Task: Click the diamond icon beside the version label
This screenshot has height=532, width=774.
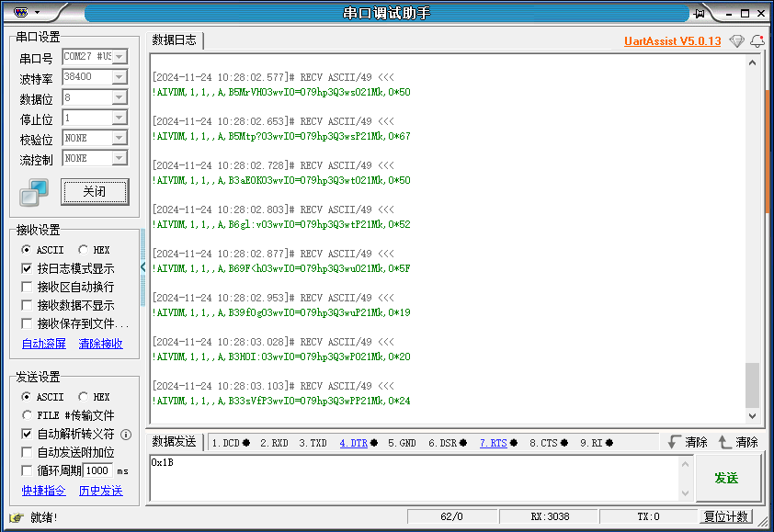Action: pyautogui.click(x=735, y=42)
